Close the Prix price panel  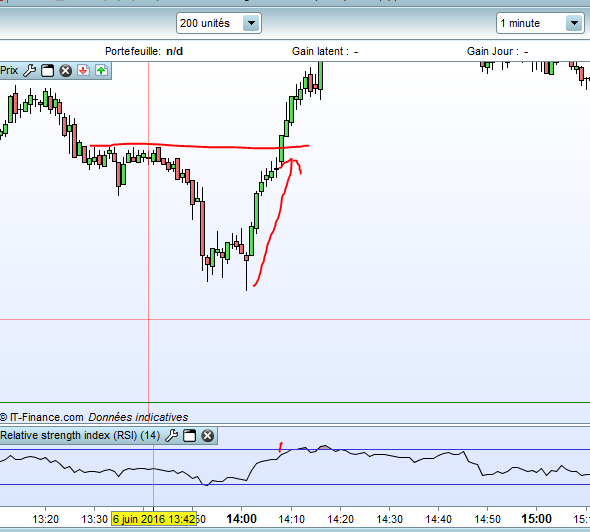[x=65, y=70]
